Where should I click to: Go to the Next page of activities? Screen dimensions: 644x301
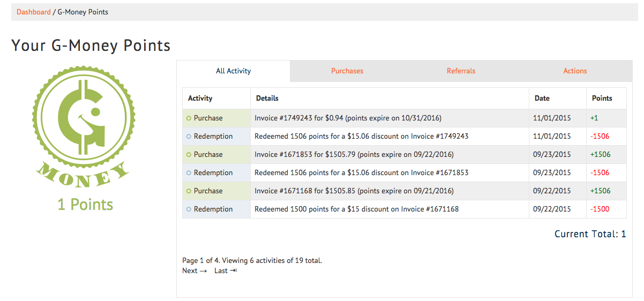(x=194, y=271)
